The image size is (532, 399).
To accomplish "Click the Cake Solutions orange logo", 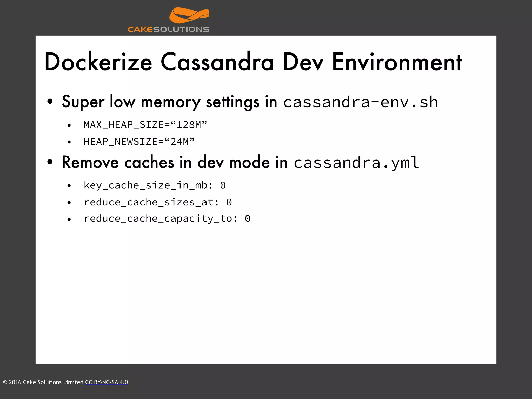I will [189, 15].
